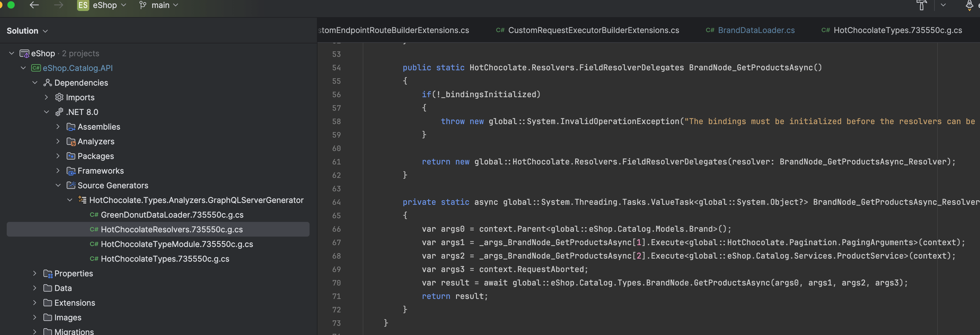The image size is (980, 335).
Task: Click the git branch icon
Action: [143, 5]
